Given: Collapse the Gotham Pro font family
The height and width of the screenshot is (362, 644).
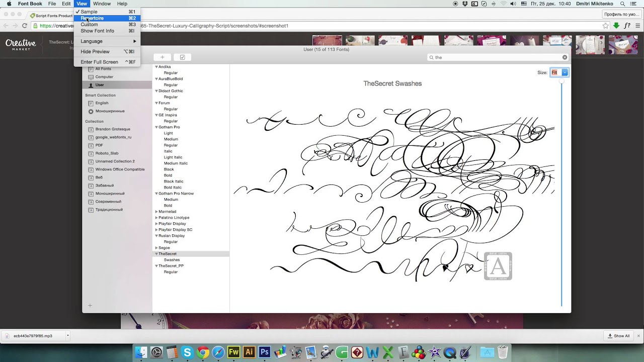Looking at the screenshot, I should click(156, 127).
